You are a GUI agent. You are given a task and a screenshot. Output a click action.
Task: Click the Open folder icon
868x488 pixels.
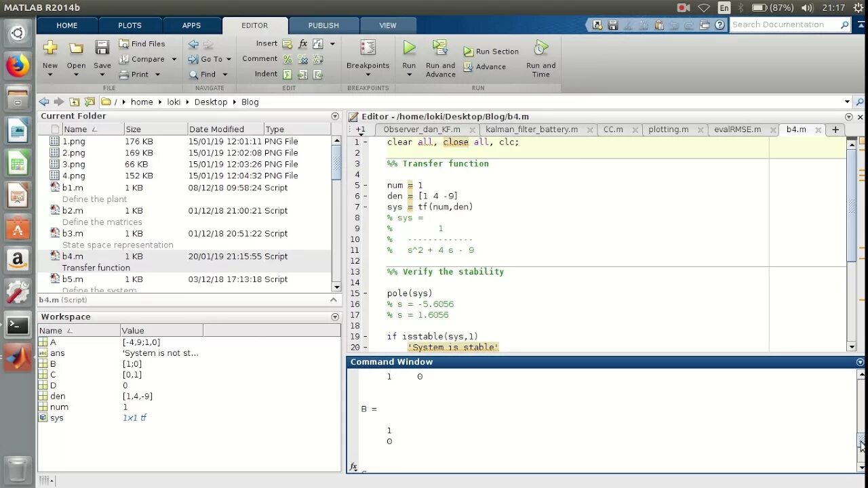tap(76, 48)
